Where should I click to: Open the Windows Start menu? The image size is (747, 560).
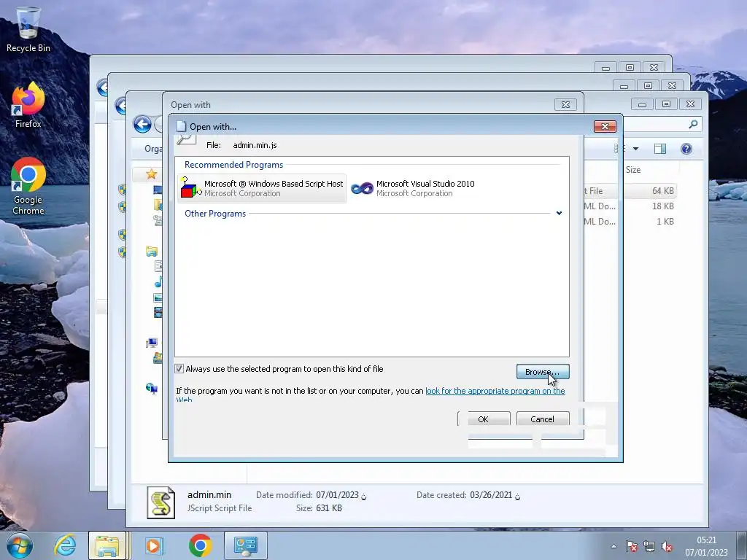click(20, 545)
